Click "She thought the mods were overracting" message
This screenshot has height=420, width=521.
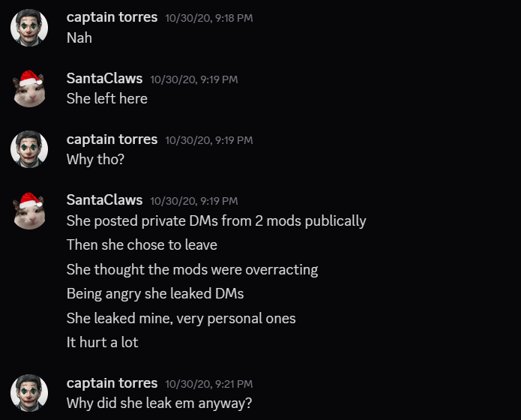pyautogui.click(x=192, y=269)
